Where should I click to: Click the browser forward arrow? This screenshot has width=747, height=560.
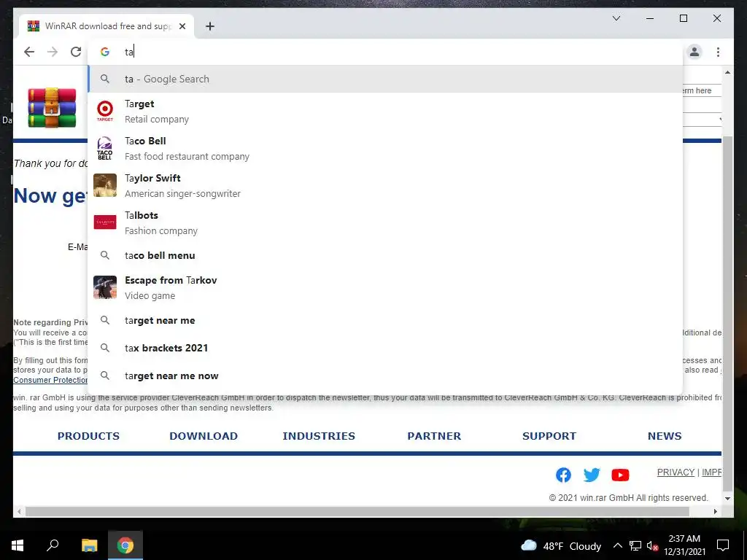[53, 52]
